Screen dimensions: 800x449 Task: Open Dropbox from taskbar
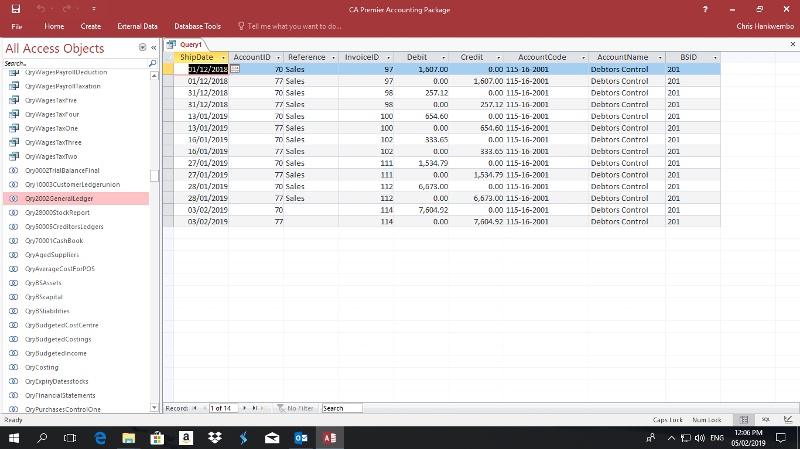point(215,438)
